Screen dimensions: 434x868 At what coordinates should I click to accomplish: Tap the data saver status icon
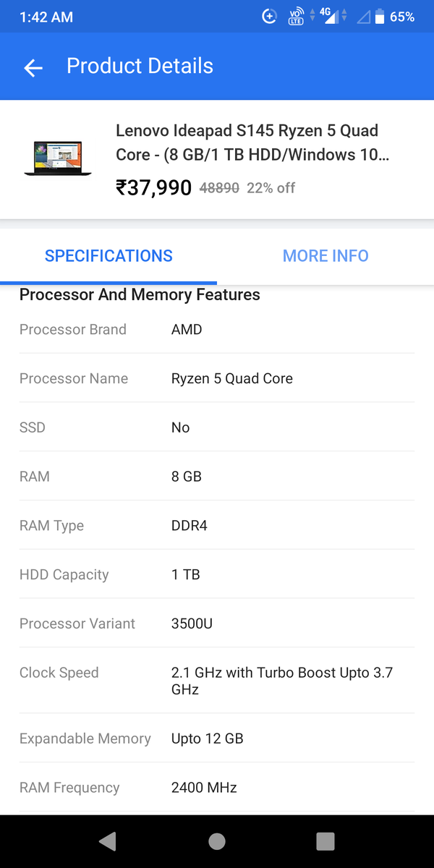coord(269,17)
